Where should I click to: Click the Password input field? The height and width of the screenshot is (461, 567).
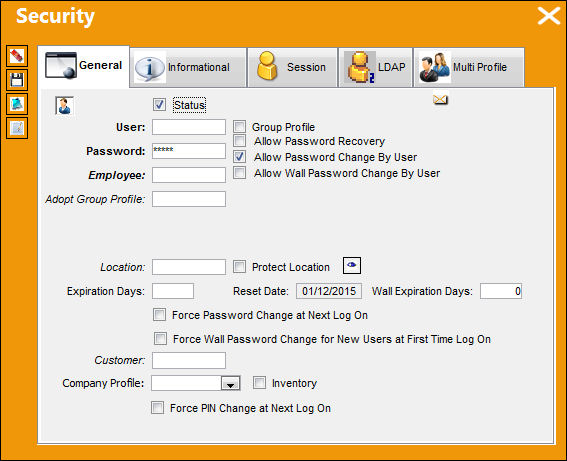click(189, 151)
